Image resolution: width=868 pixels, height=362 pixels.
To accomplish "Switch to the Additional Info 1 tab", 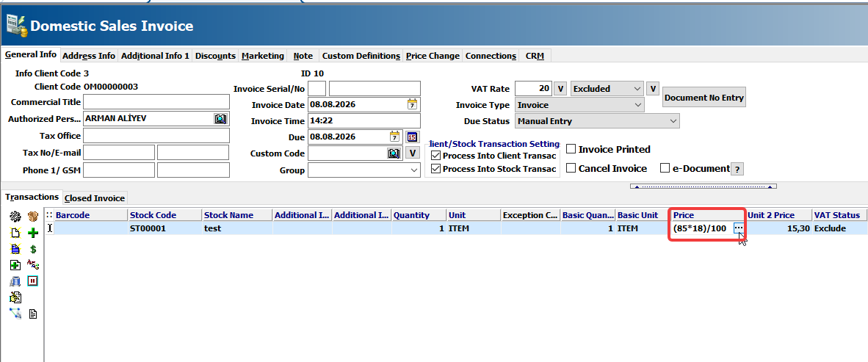I will pos(155,56).
